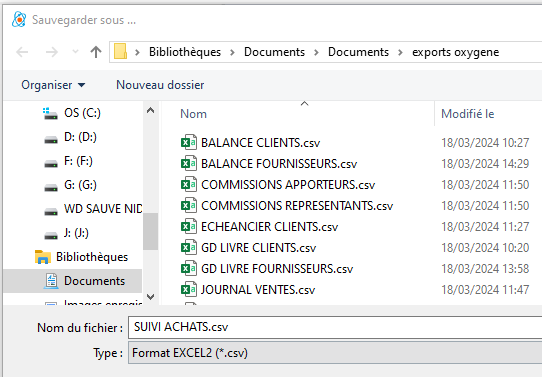Click OS (C:) drive icon
The image size is (542, 377).
tap(50, 113)
